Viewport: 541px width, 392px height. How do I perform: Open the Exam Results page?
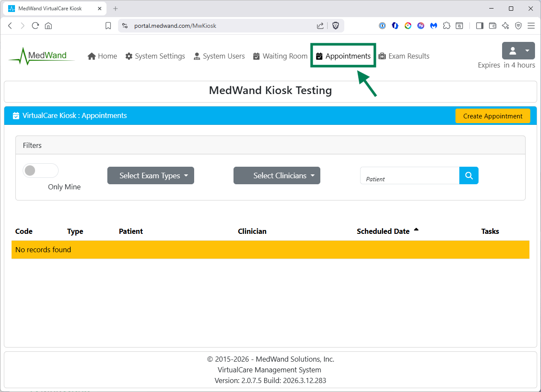point(404,56)
